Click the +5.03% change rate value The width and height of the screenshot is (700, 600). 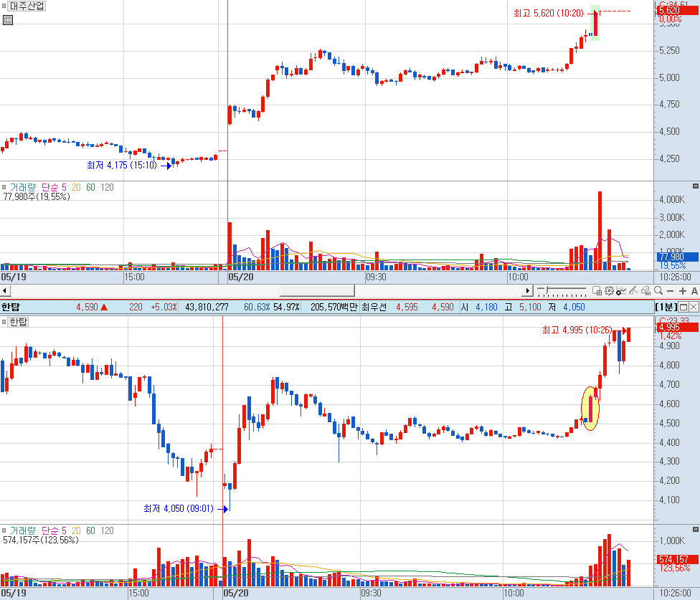(x=164, y=307)
